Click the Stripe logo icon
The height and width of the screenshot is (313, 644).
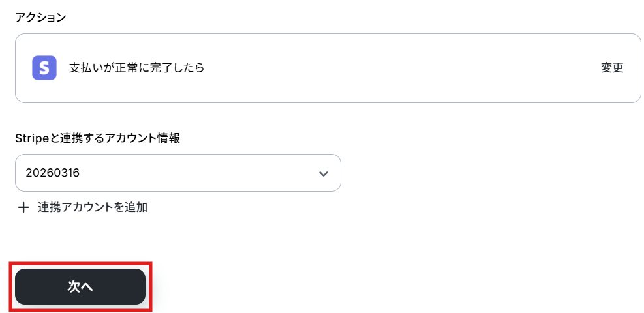[x=44, y=68]
